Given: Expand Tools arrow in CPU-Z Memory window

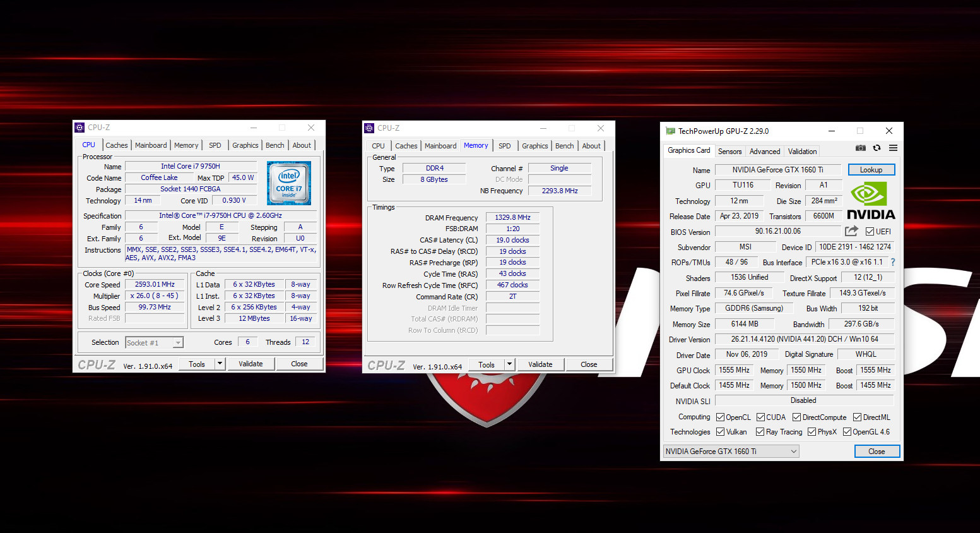Looking at the screenshot, I should [509, 364].
